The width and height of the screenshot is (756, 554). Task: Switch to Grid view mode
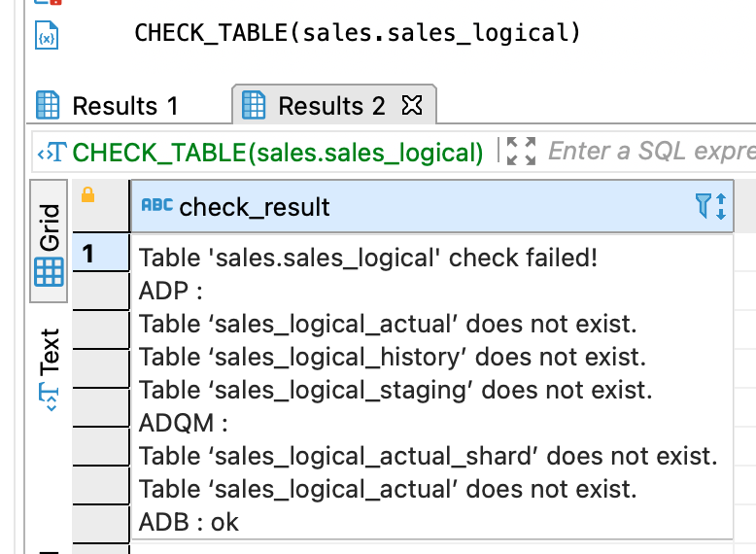[49, 241]
